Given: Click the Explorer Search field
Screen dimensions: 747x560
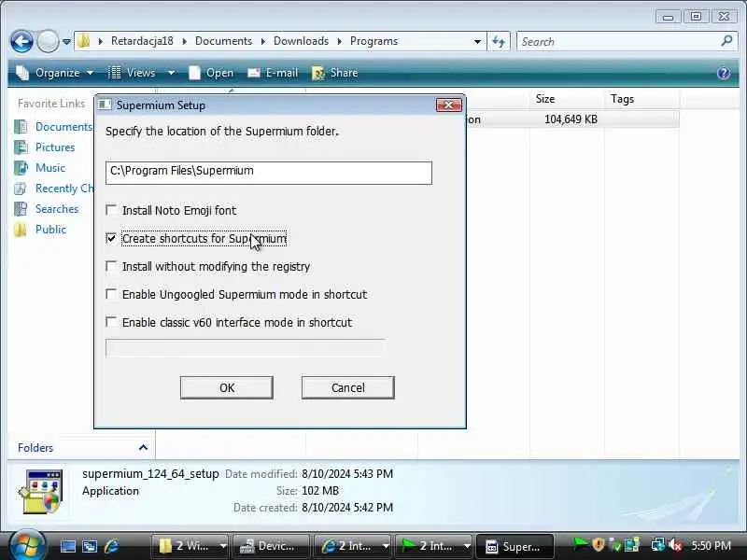Looking at the screenshot, I should pyautogui.click(x=619, y=41).
